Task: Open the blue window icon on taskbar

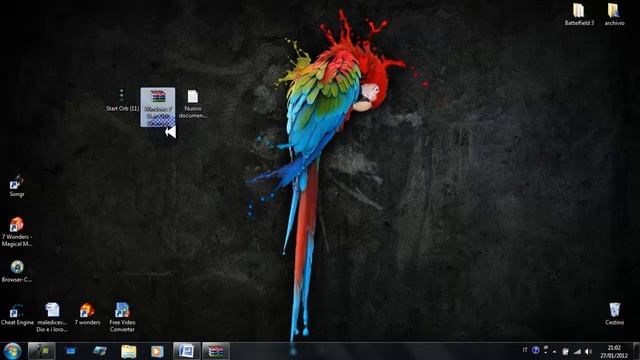Action: click(71, 351)
